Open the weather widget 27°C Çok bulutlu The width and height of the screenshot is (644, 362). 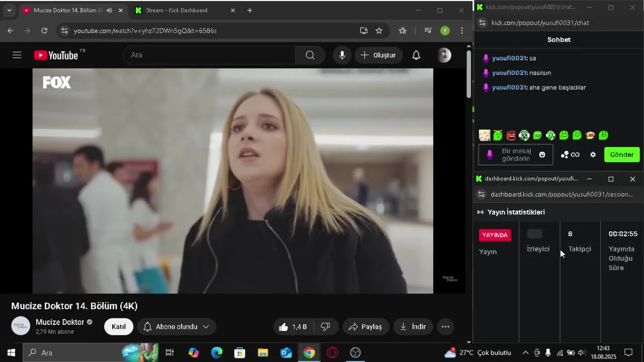coord(478,353)
